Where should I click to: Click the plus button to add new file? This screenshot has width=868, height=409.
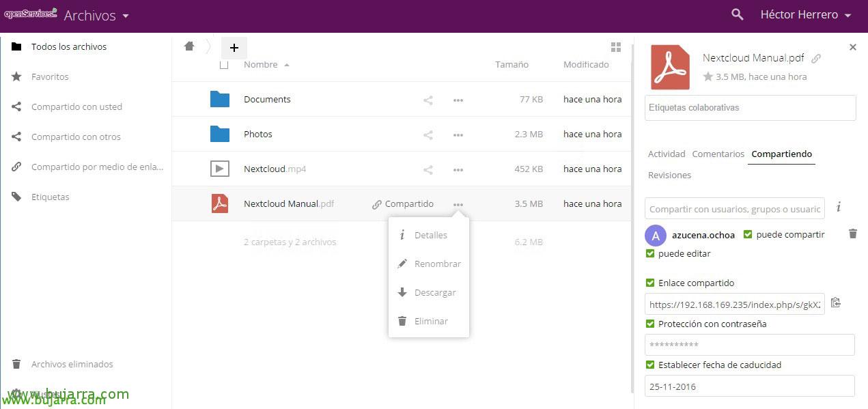tap(234, 48)
